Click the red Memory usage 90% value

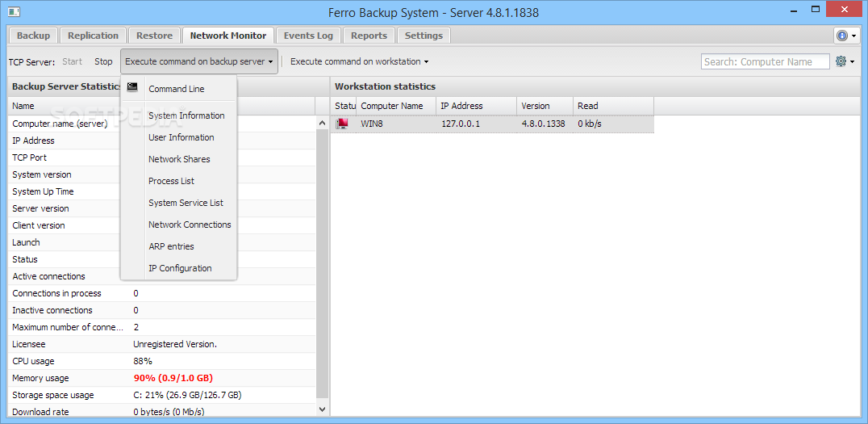tap(173, 378)
